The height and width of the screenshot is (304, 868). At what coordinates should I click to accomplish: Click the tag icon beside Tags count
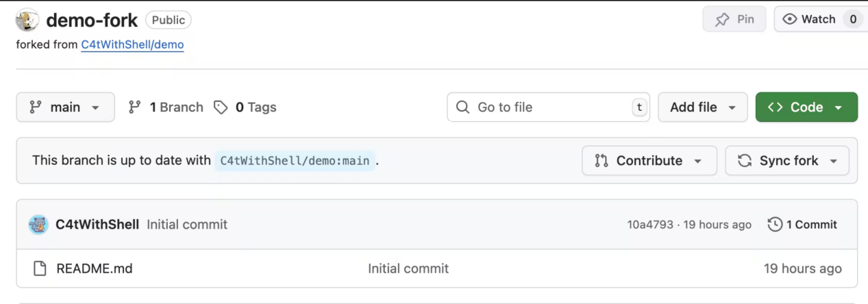coord(221,107)
